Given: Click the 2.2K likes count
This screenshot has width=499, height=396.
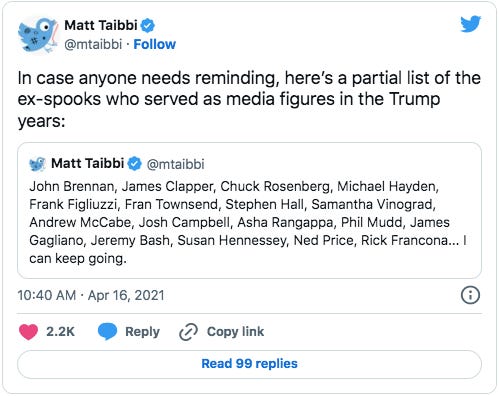Looking at the screenshot, I should tap(60, 332).
